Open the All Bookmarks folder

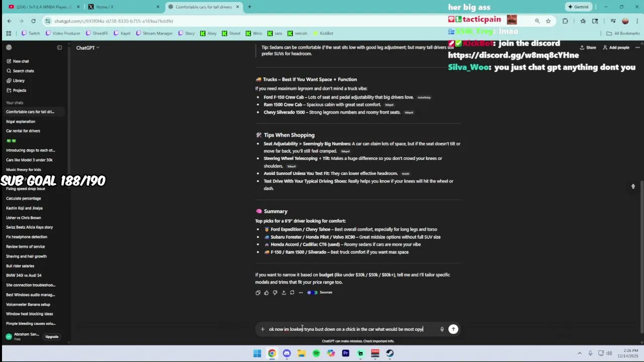(x=623, y=34)
